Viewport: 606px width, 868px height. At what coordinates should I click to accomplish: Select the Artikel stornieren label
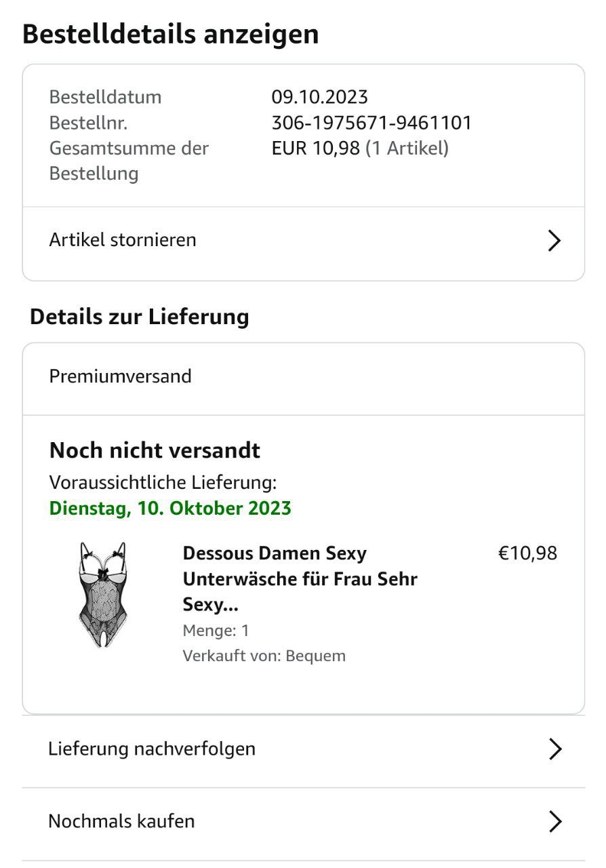[123, 240]
